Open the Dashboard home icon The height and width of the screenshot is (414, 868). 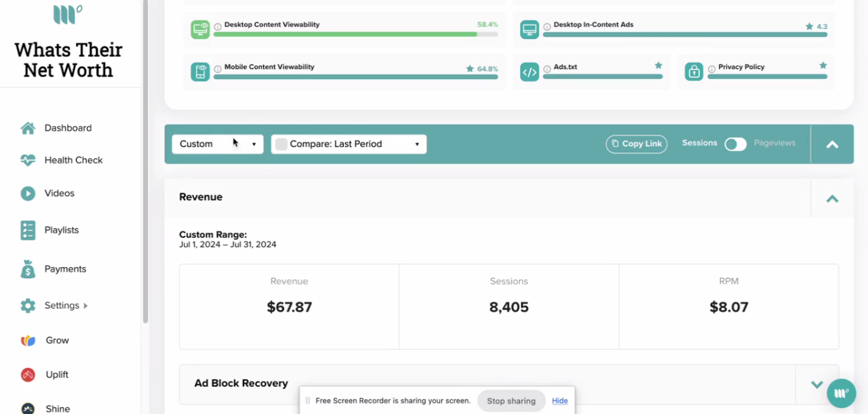point(27,128)
